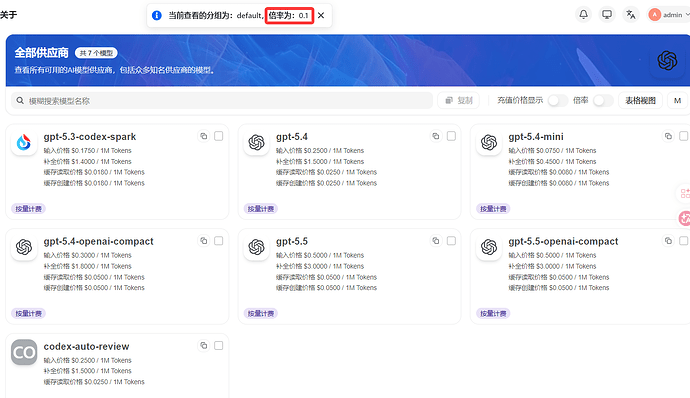Open the admin user dropdown
The image size is (690, 398).
click(x=669, y=15)
